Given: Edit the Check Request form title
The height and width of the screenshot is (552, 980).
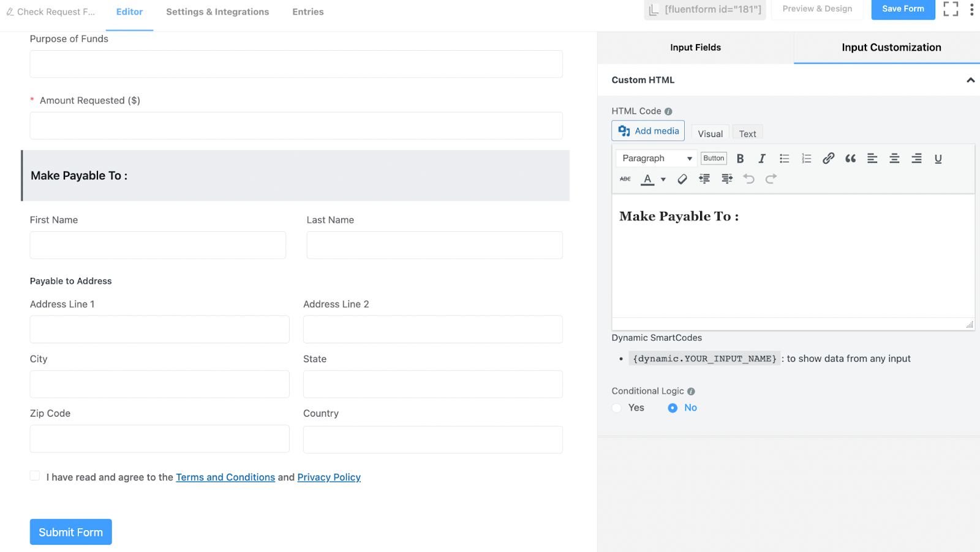Looking at the screenshot, I should pyautogui.click(x=51, y=12).
